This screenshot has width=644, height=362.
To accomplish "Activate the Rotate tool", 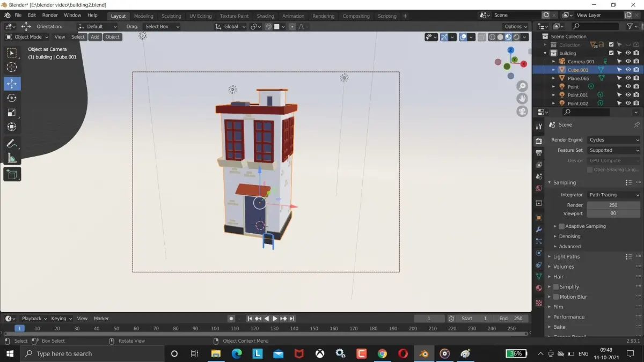I will coord(12,98).
